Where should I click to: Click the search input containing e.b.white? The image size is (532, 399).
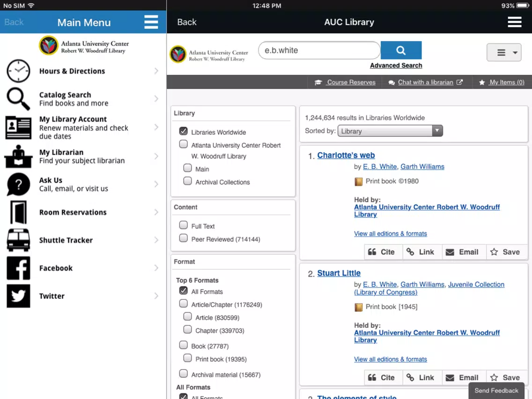[x=319, y=50]
